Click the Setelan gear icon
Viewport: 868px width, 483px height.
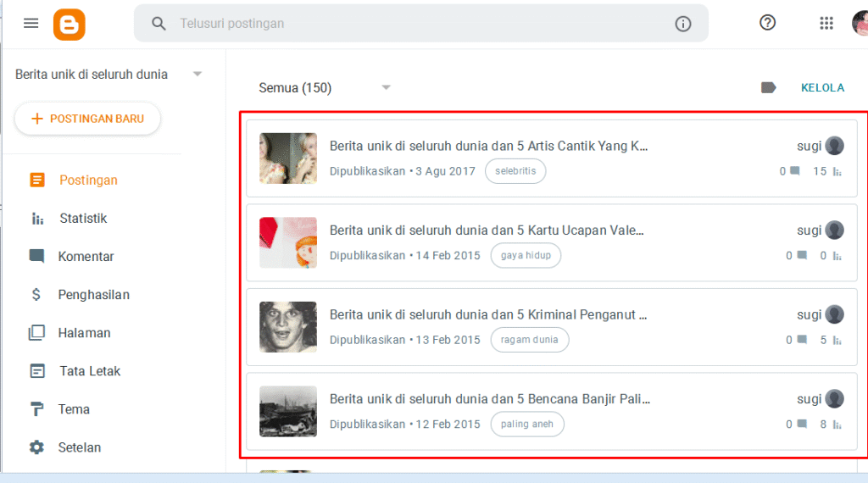[x=36, y=447]
